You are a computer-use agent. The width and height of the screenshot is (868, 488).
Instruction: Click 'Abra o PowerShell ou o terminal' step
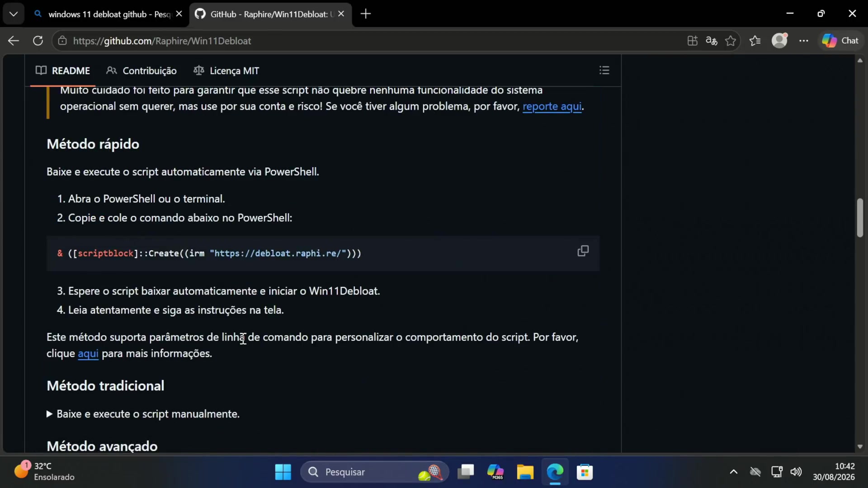(146, 199)
